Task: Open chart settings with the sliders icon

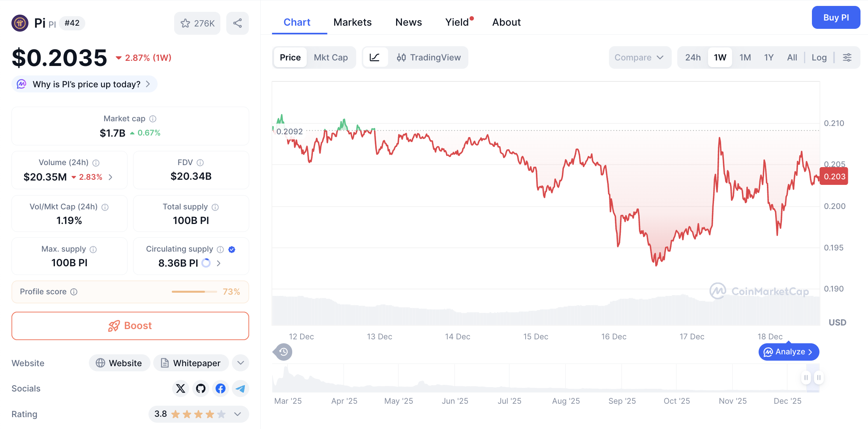Action: click(x=847, y=57)
